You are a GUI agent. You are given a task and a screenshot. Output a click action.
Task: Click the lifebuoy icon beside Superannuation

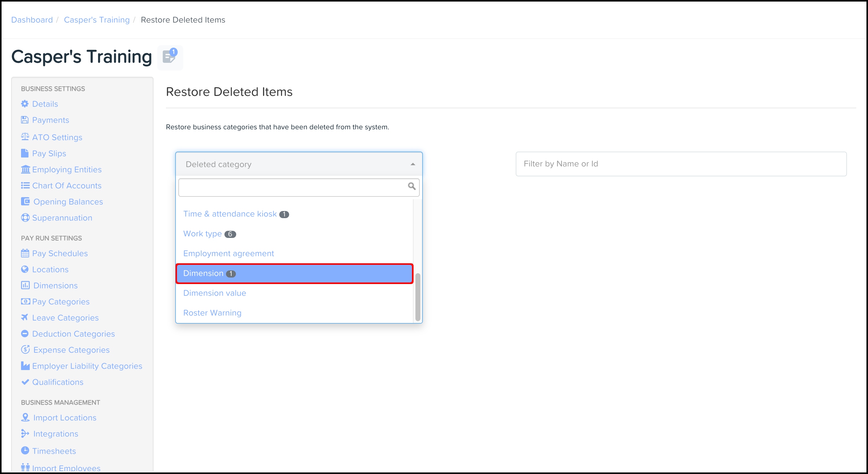(25, 218)
